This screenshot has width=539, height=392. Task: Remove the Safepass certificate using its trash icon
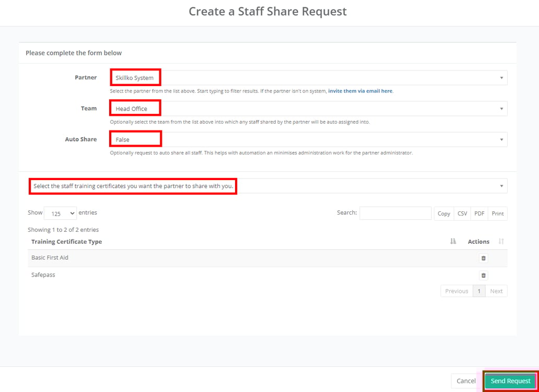tap(483, 275)
